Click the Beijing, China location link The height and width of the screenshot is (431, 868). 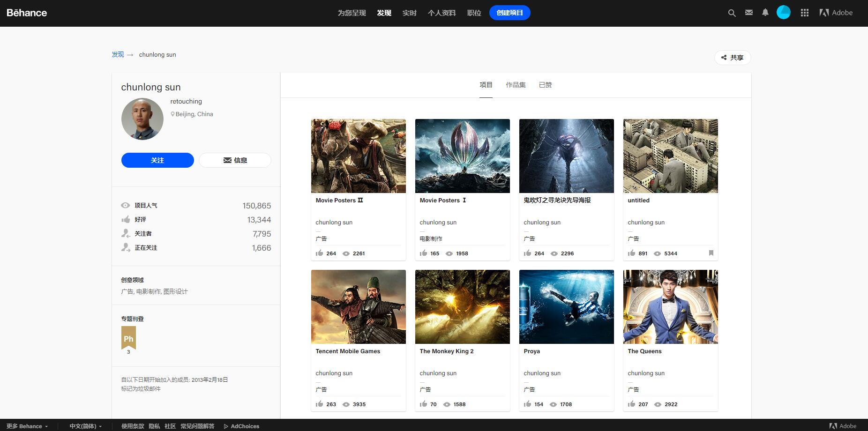coord(194,114)
